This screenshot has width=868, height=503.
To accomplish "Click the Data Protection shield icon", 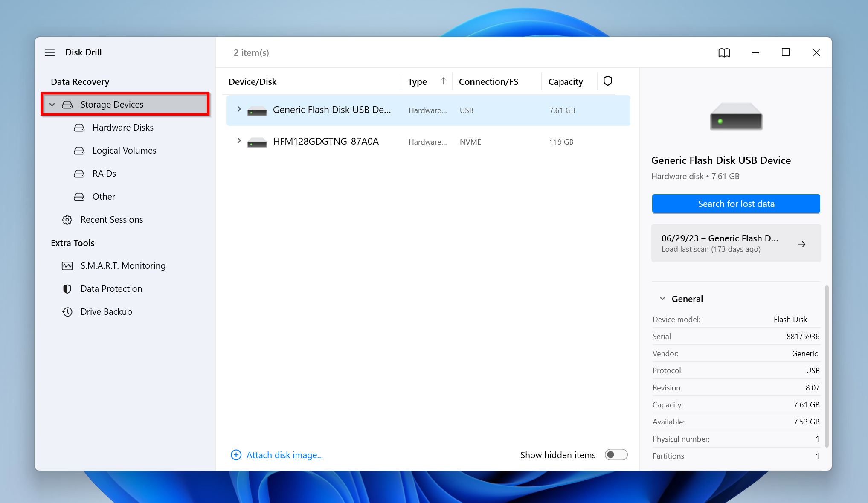I will [67, 289].
